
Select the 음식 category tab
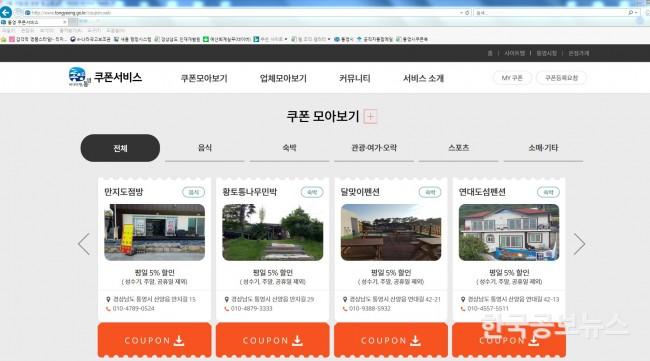tap(205, 148)
